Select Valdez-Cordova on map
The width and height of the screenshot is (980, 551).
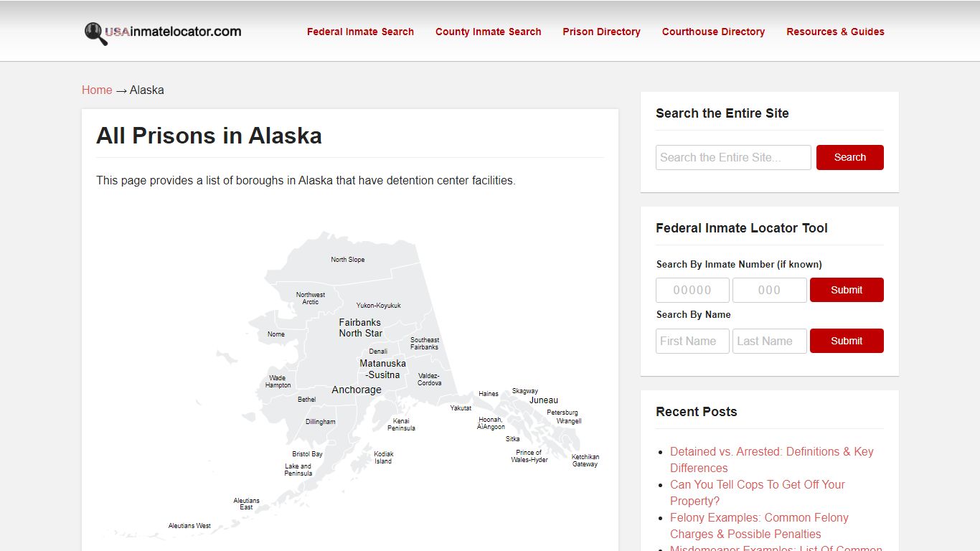(x=430, y=380)
